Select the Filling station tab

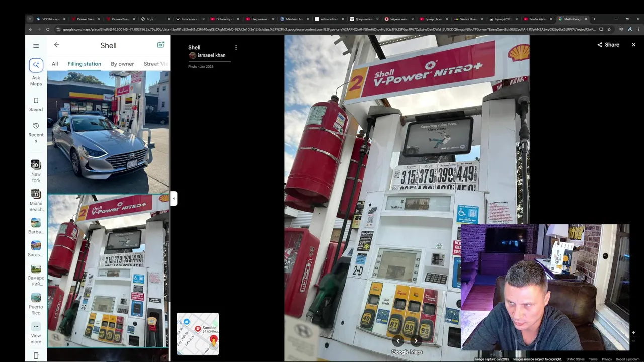(x=84, y=64)
